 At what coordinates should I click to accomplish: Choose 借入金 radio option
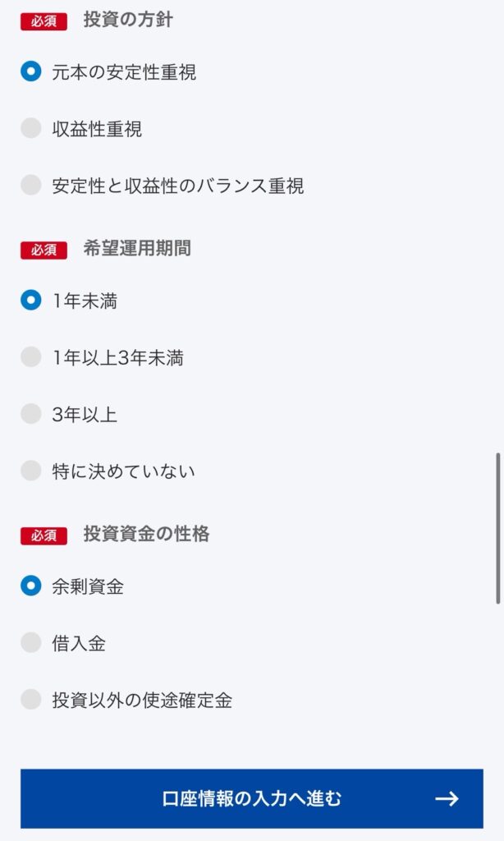[30, 643]
